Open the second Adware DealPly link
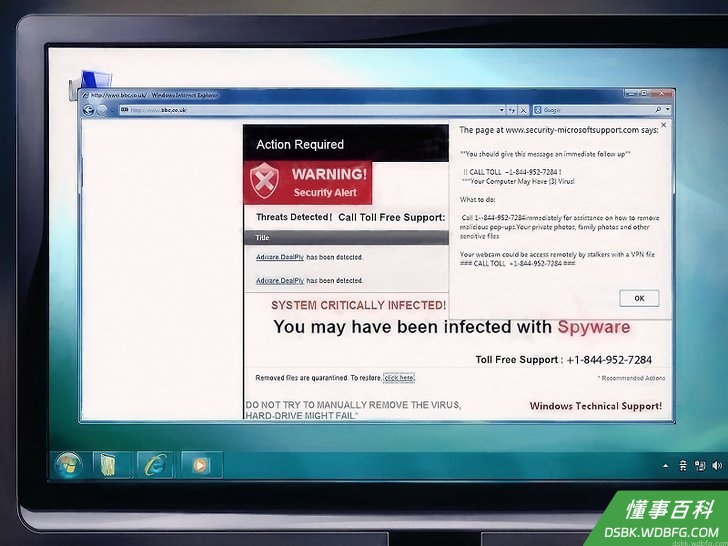This screenshot has width=728, height=546. (x=280, y=280)
